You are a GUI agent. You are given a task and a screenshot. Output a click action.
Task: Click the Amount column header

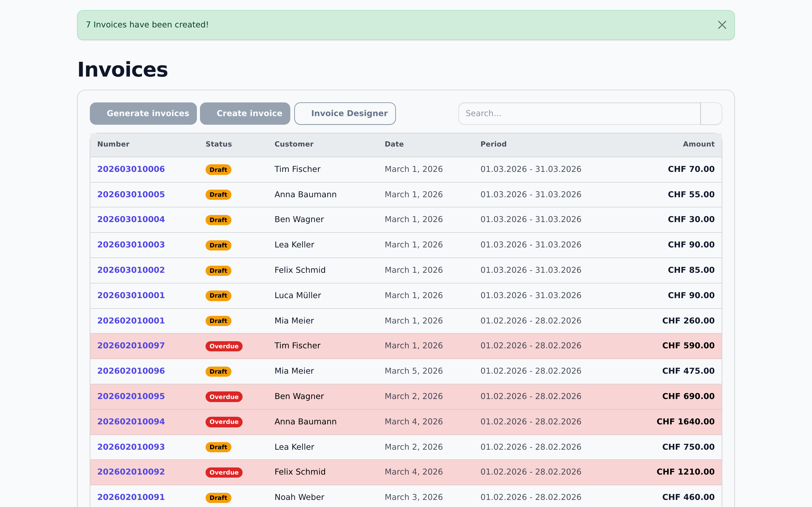click(x=698, y=144)
